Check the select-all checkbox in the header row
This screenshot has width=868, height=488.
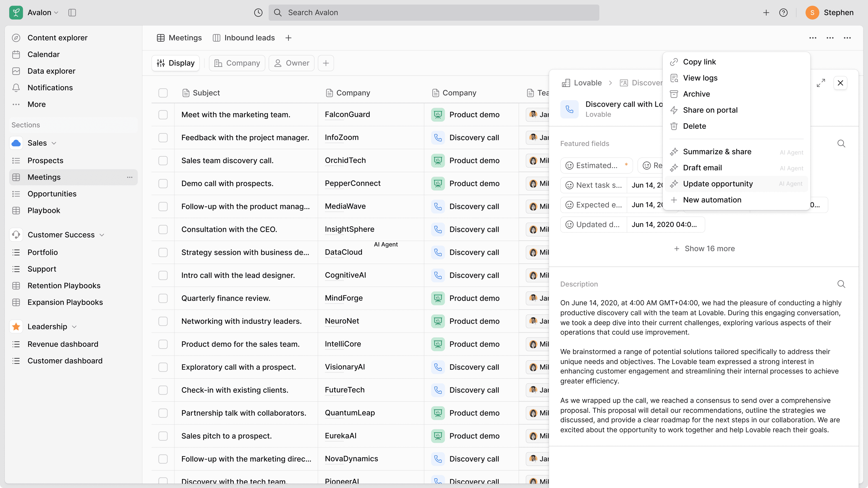coord(163,93)
